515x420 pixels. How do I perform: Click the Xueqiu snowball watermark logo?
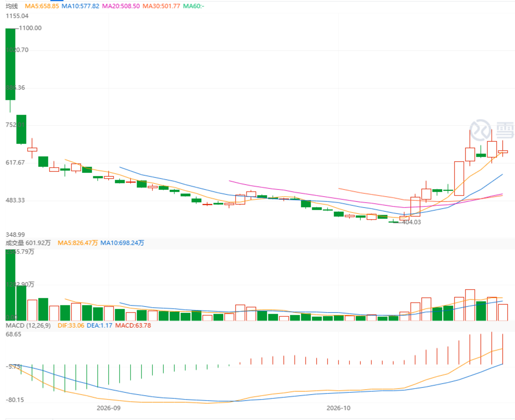(492, 130)
